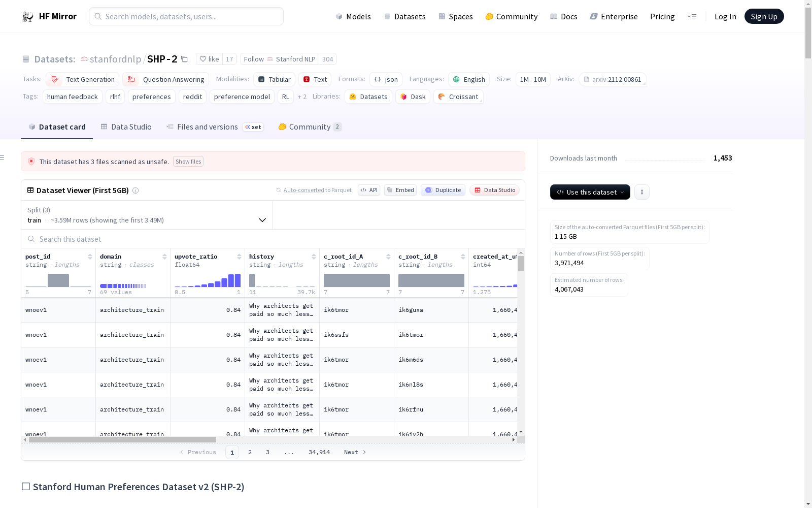This screenshot has width=812, height=508.
Task: Open Datasets in top navigation
Action: tap(404, 17)
